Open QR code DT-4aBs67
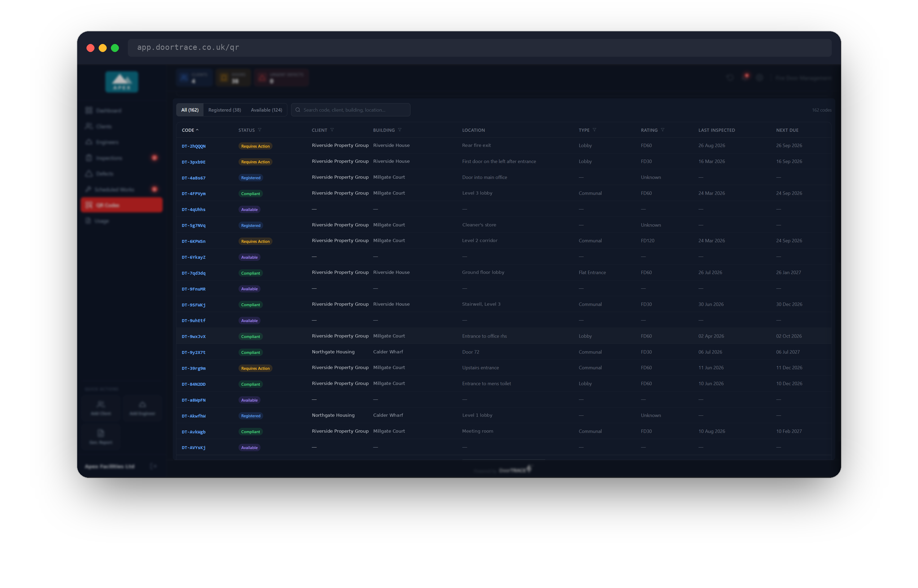This screenshot has width=918, height=588. [x=194, y=178]
